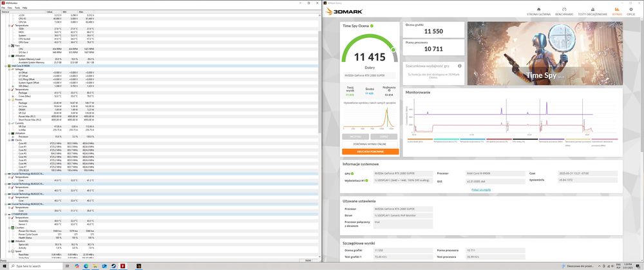This screenshot has height=270, width=644.
Task: Open Task View from the taskbar
Action: pyautogui.click(x=67, y=266)
